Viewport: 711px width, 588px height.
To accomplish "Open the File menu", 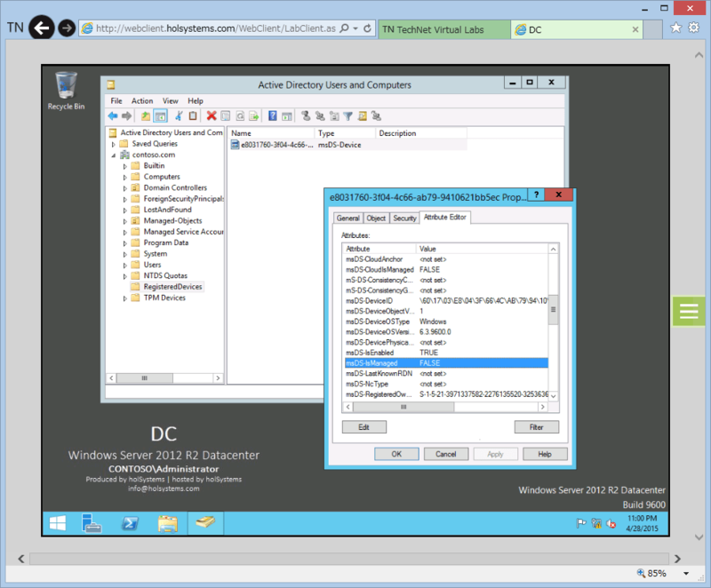I will click(x=116, y=101).
